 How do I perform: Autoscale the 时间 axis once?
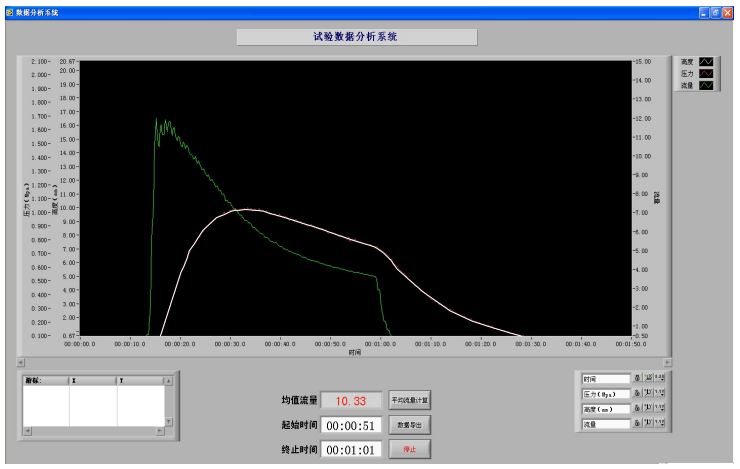pyautogui.click(x=648, y=378)
